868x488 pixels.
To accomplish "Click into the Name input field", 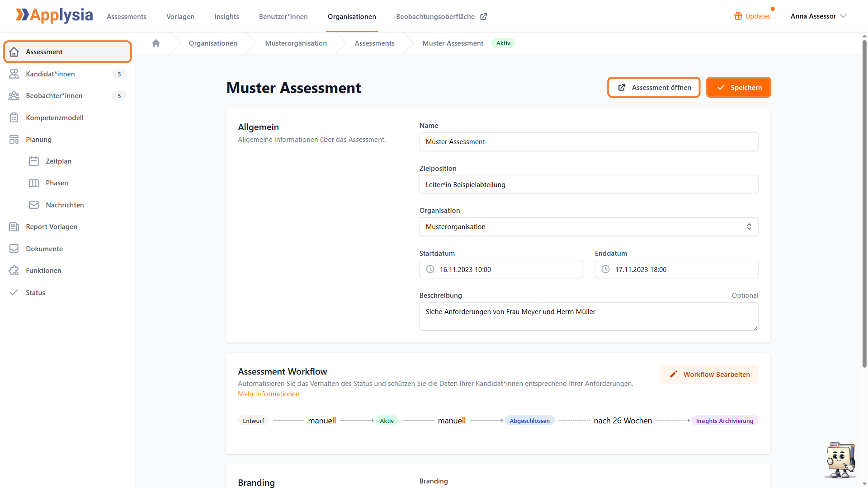I will 589,142.
